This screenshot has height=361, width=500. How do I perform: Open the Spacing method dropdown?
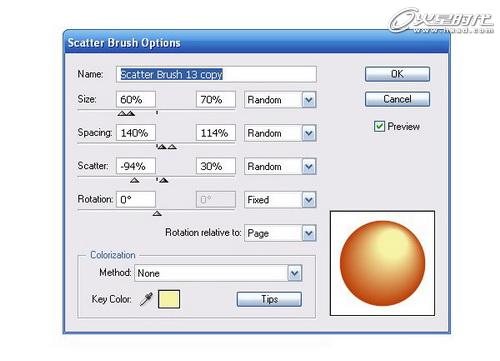coord(280,133)
